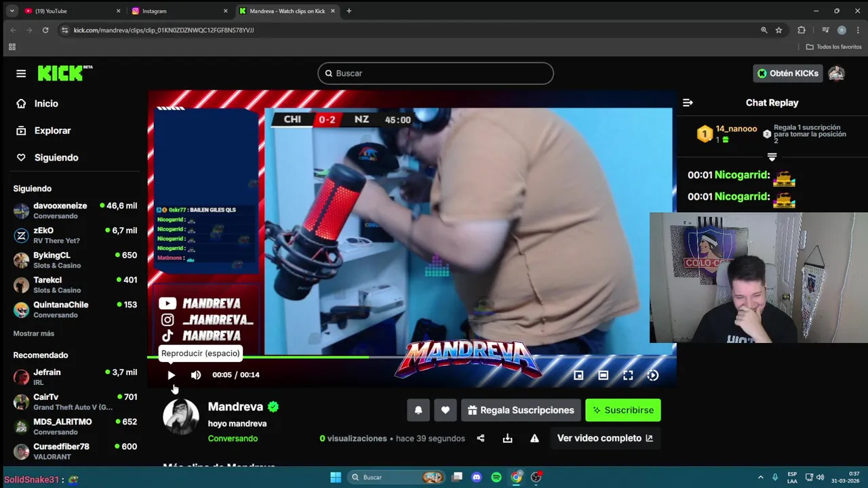The width and height of the screenshot is (868, 488).
Task: Close the Instagram tab
Action: pos(226,11)
